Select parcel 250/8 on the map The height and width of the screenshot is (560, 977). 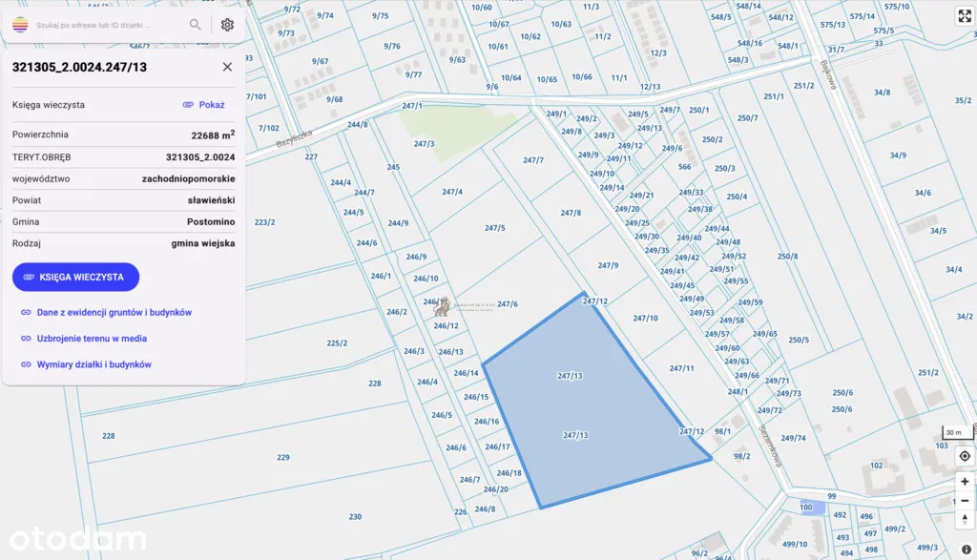coord(787,256)
